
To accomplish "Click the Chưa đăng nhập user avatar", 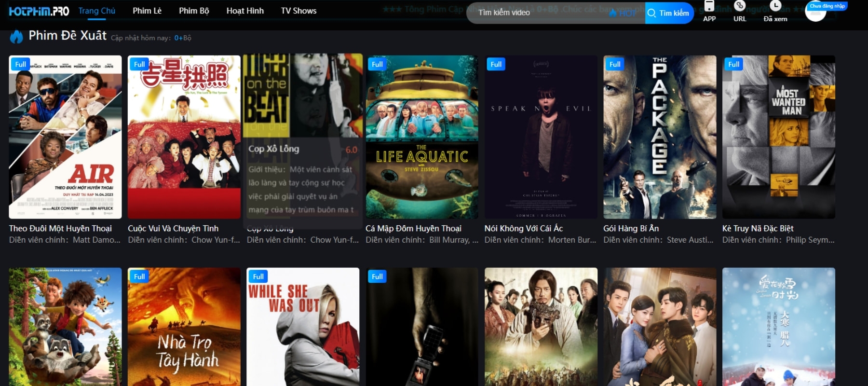I will [x=816, y=12].
